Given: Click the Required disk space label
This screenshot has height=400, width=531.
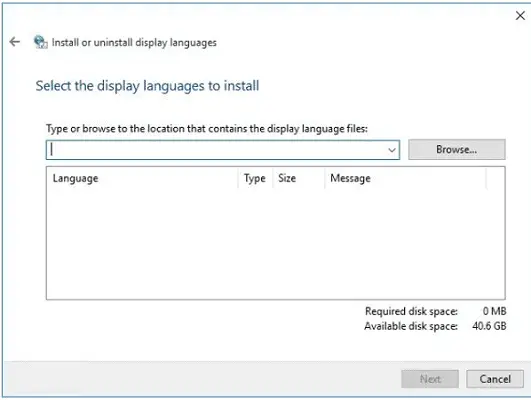Looking at the screenshot, I should [411, 311].
